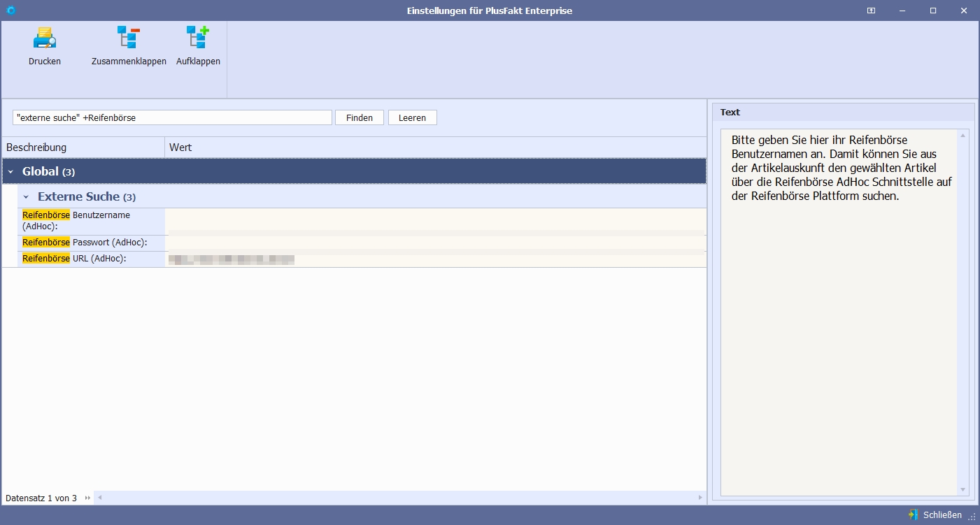Click the Leeren button
This screenshot has height=525, width=980.
[413, 117]
